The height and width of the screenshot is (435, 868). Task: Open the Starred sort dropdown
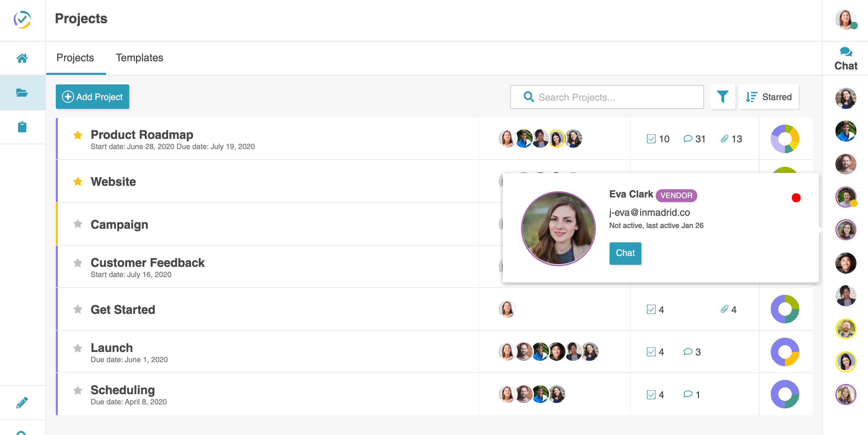tap(769, 97)
